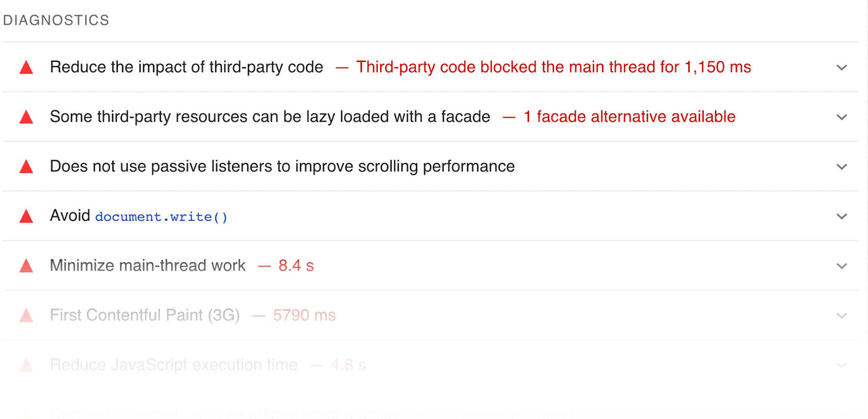
Task: Click 'Minimize main-thread work' audit title
Action: pyautogui.click(x=148, y=265)
